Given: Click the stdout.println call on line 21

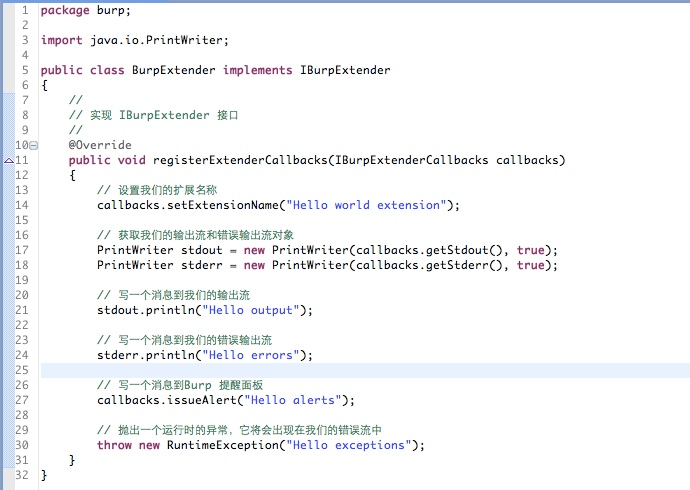Looking at the screenshot, I should (x=146, y=311).
